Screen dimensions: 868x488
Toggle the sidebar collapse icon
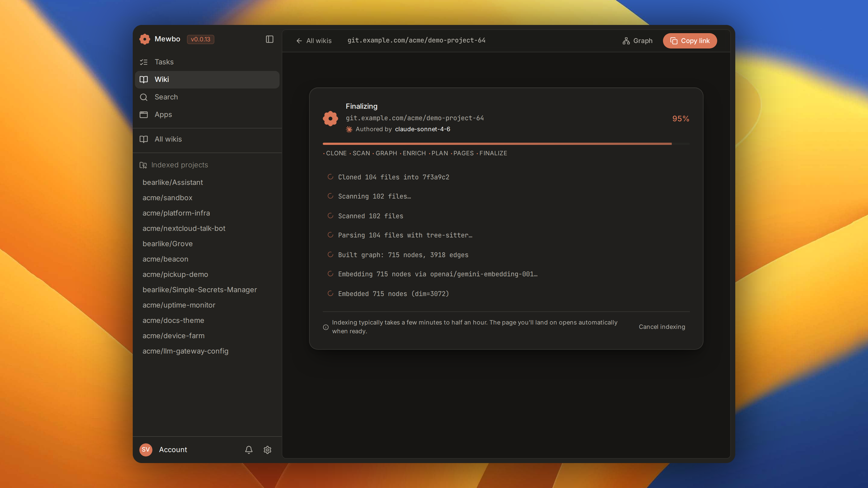tap(269, 39)
